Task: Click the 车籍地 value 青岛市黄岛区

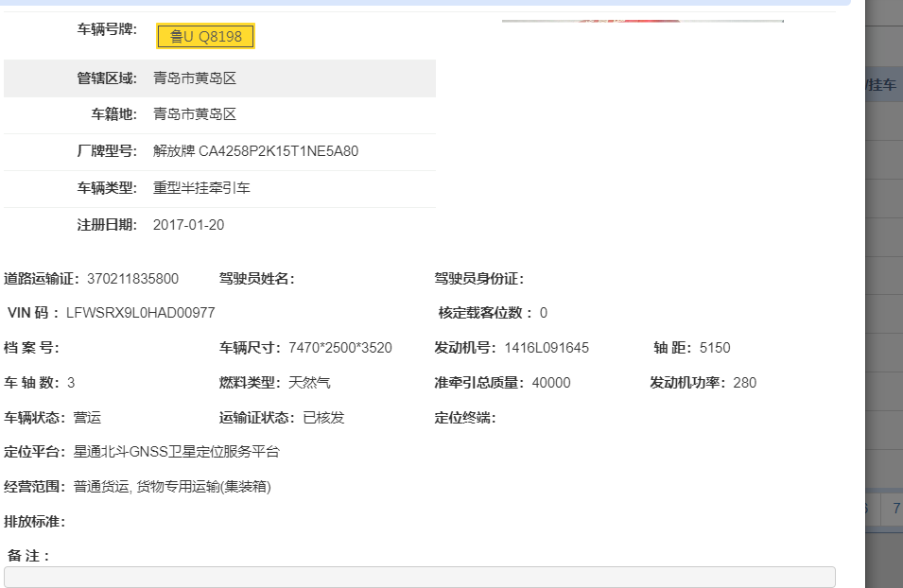Action: click(195, 114)
